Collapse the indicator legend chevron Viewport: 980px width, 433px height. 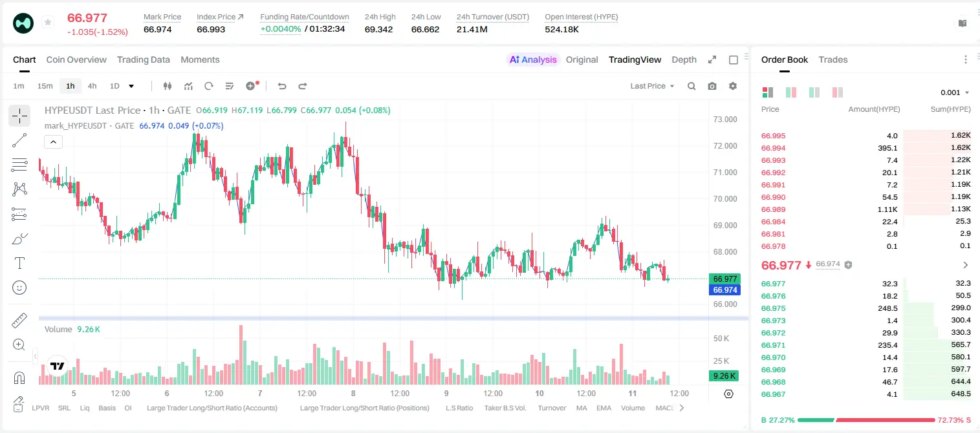click(54, 142)
